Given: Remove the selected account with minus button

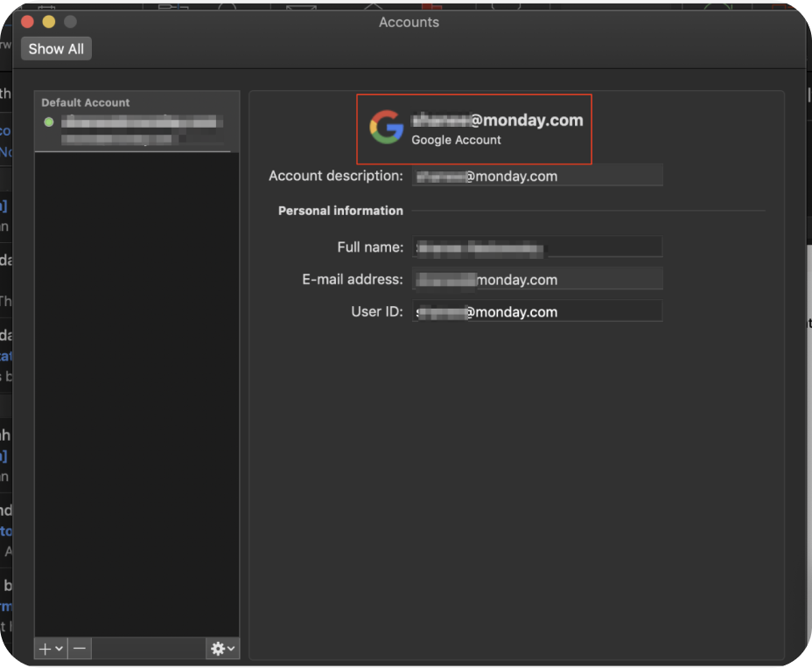Looking at the screenshot, I should pos(80,649).
